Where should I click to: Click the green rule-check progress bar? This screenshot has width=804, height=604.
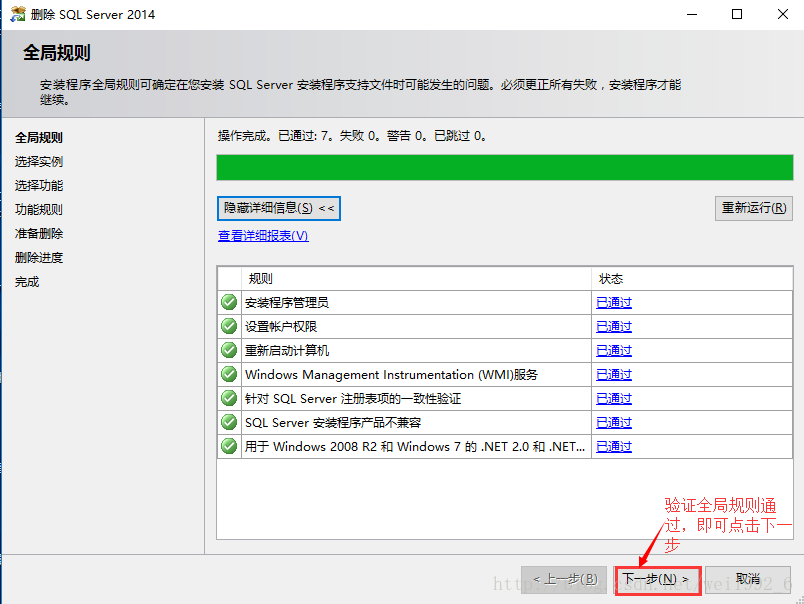coord(505,168)
